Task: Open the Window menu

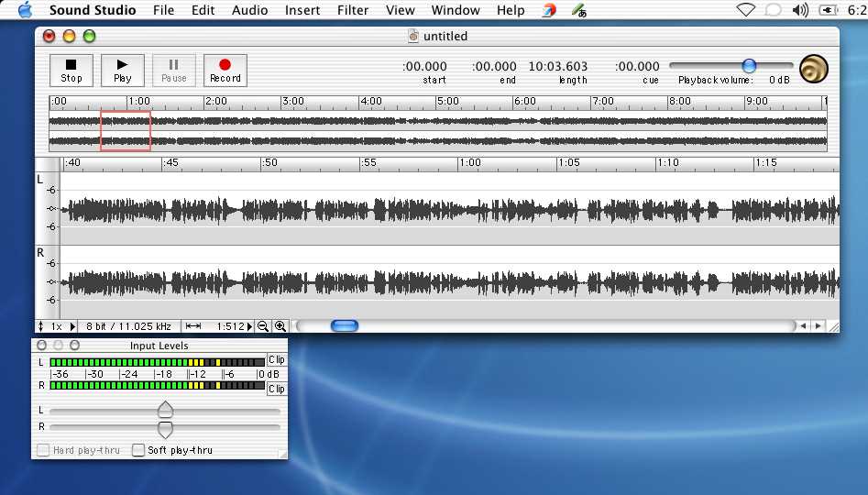Action: 456,10
